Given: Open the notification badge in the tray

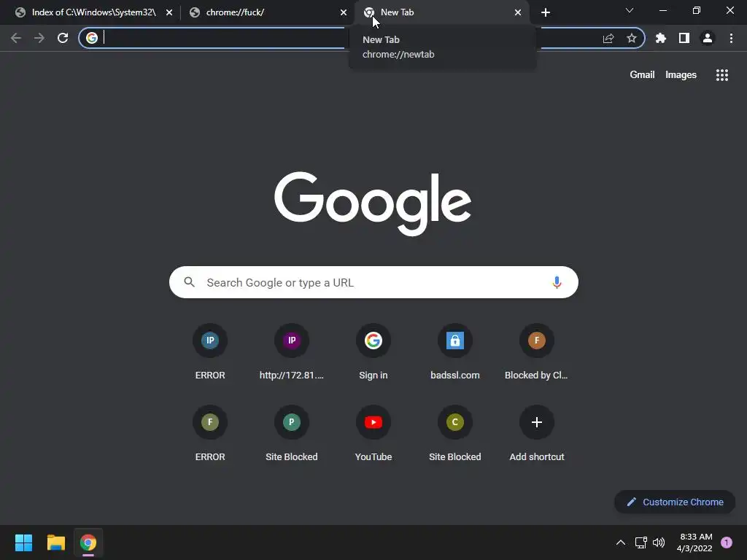Looking at the screenshot, I should pyautogui.click(x=727, y=542).
